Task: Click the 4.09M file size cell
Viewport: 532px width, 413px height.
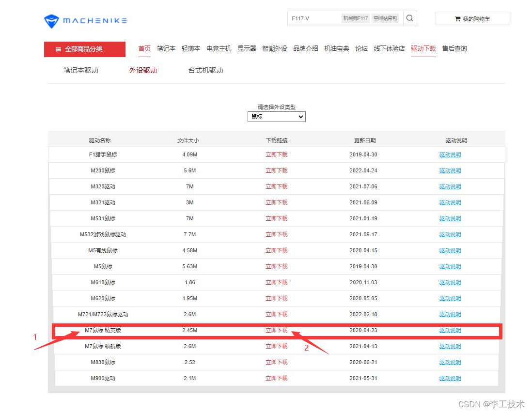Action: pos(189,154)
